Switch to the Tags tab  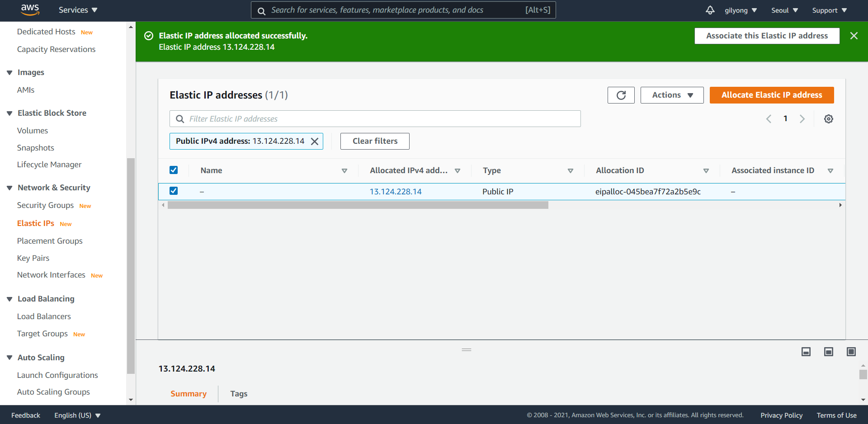tap(239, 394)
